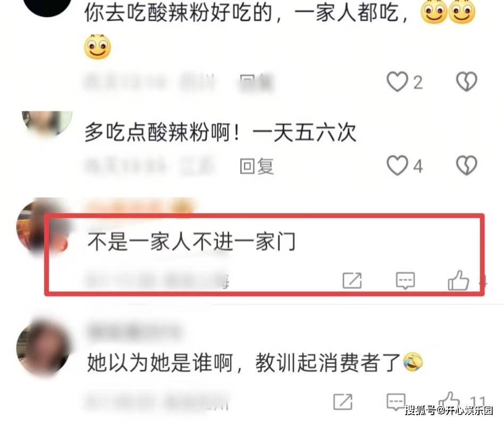This screenshot has height=421, width=504.
Task: Share the 她以为她是谁啊 comment
Action: 343,401
